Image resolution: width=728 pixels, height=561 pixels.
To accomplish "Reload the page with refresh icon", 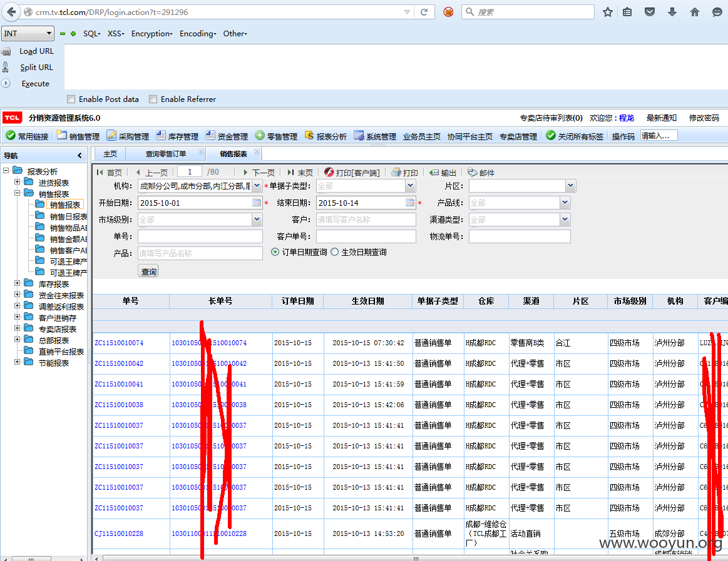I will pos(424,12).
